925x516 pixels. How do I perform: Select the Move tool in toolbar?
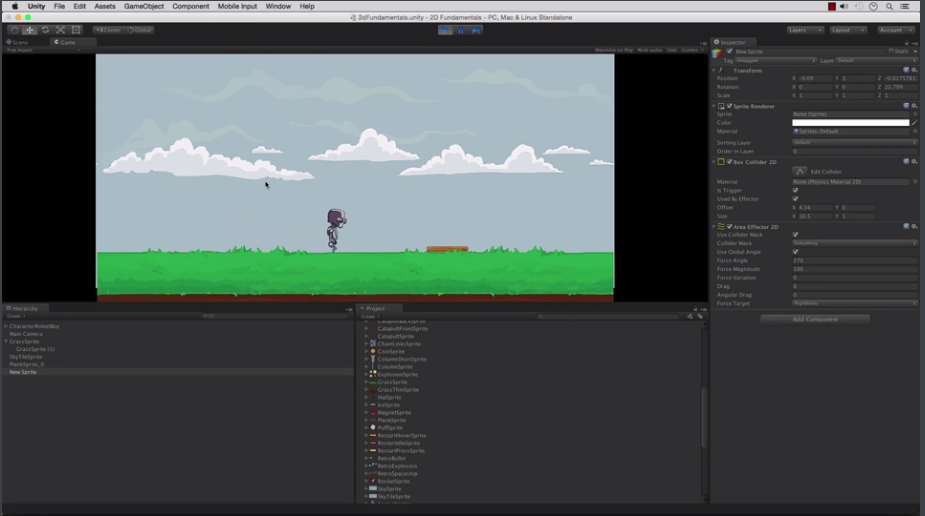pos(29,29)
